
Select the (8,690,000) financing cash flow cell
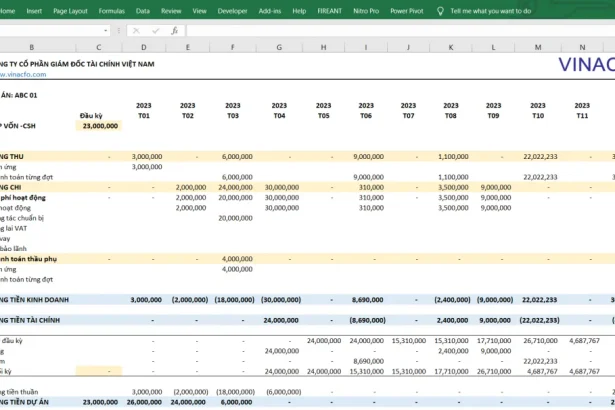pos(368,321)
